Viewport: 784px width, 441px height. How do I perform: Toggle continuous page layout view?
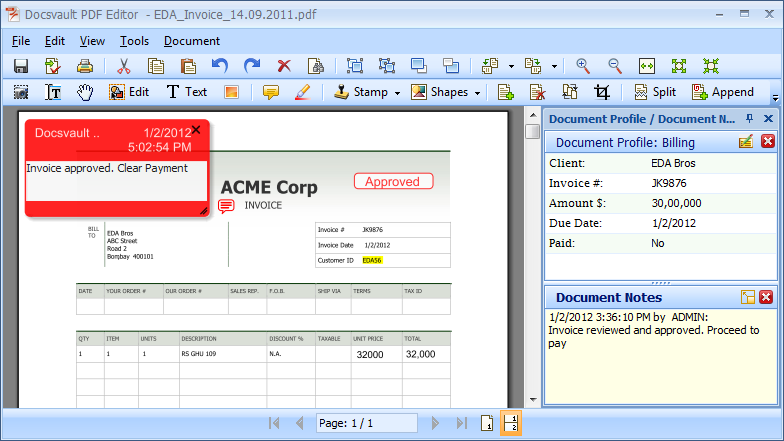coord(510,424)
